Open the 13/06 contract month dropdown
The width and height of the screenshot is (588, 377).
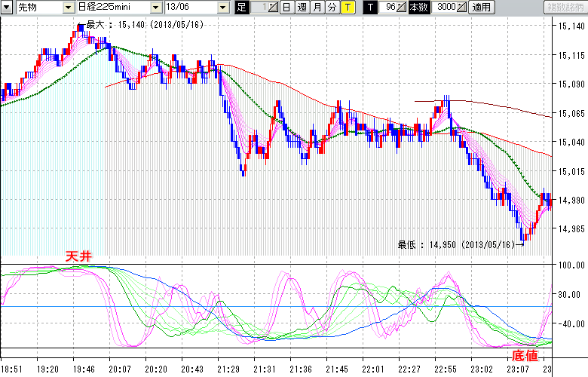223,7
